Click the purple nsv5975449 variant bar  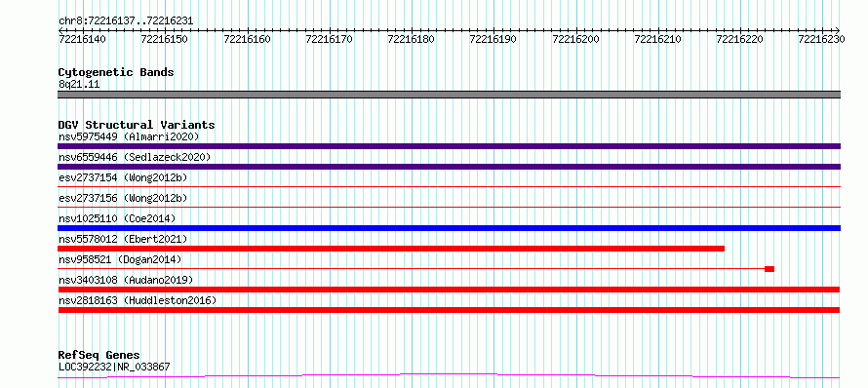[449, 146]
